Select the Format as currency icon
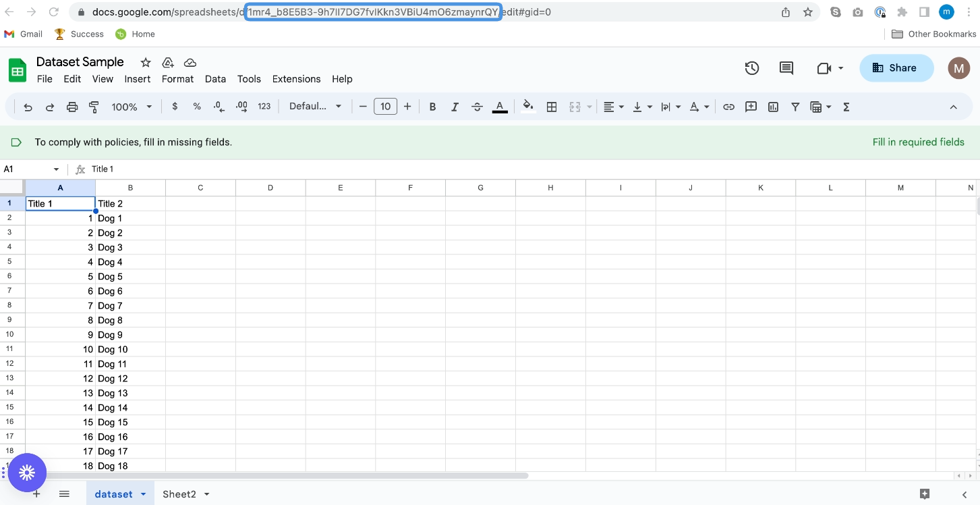The image size is (980, 505). pyautogui.click(x=174, y=106)
